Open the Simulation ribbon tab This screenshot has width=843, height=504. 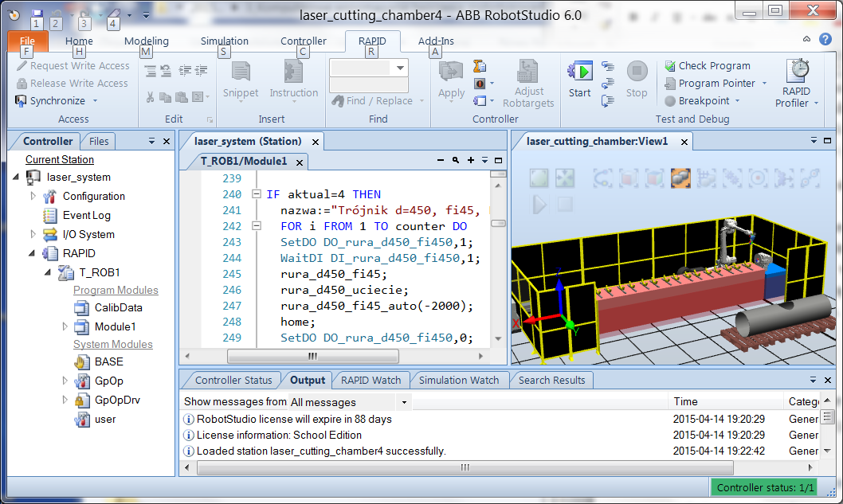(224, 41)
